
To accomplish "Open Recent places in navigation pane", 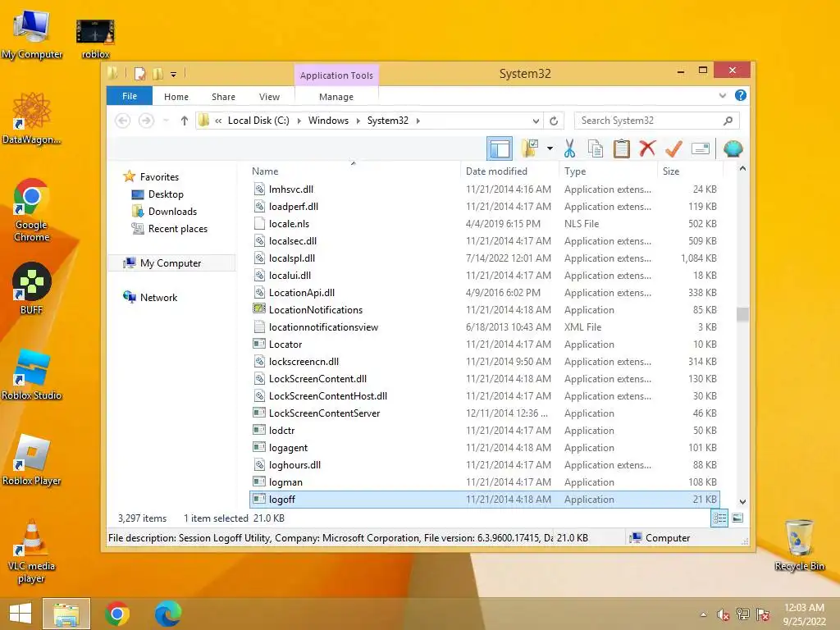I will (177, 229).
